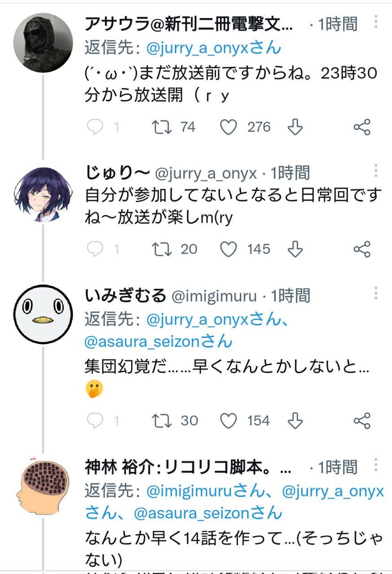The height and width of the screenshot is (574, 392).
Task: Like いみぎむる's tweet with 154 likes
Action: point(228,421)
